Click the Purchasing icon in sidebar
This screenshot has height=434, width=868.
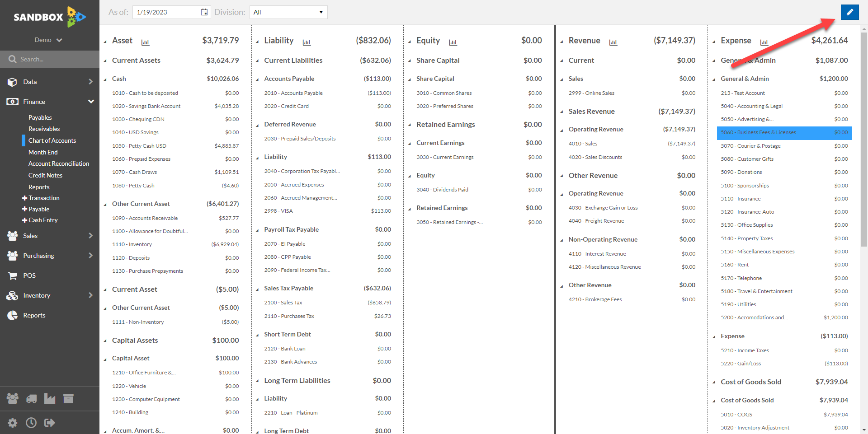coord(12,256)
